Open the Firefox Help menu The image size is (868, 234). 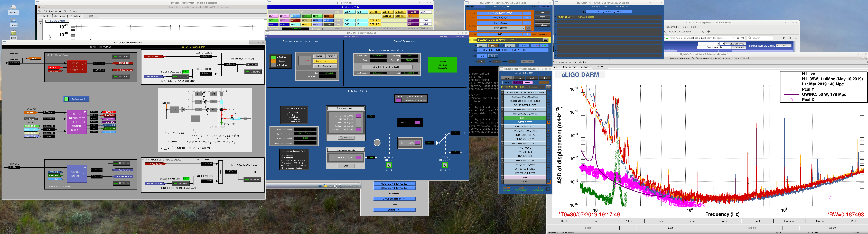(693, 27)
